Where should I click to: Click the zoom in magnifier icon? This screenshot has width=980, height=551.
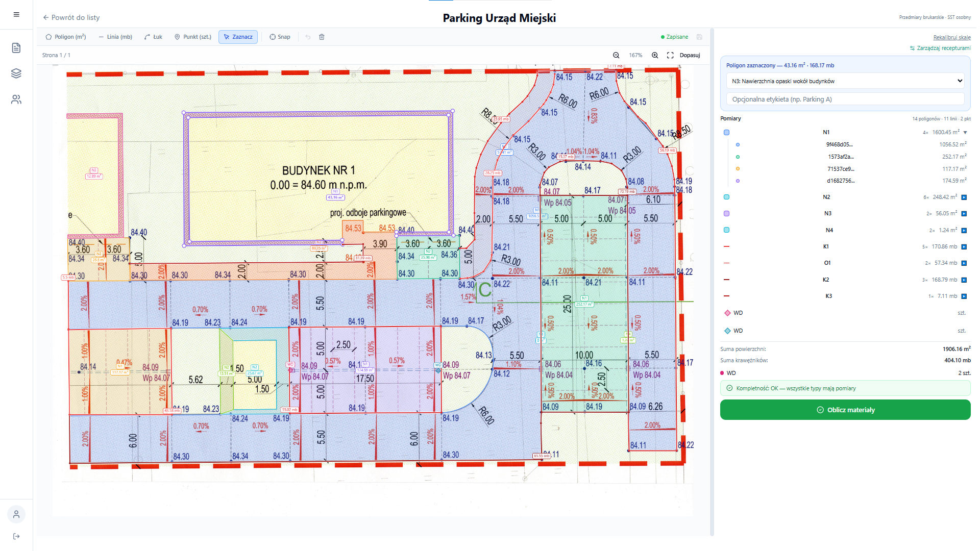[x=655, y=55]
